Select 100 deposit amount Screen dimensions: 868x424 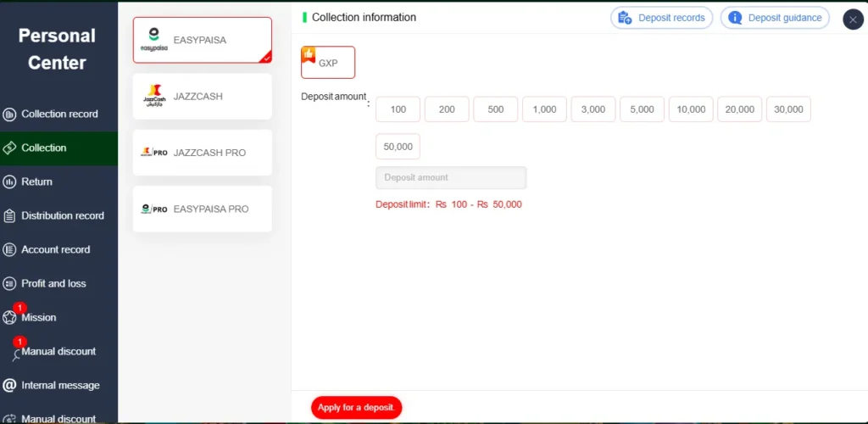[x=398, y=109]
